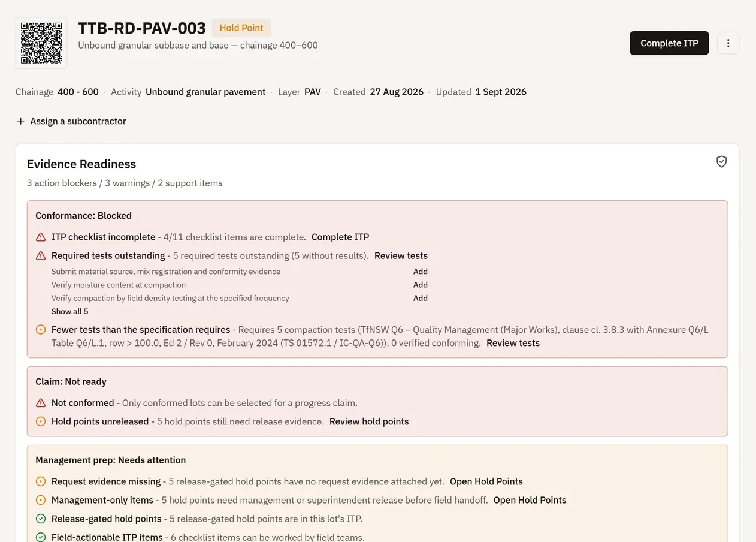Click Management prep: Needs attention heading
The width and height of the screenshot is (756, 542).
(111, 460)
